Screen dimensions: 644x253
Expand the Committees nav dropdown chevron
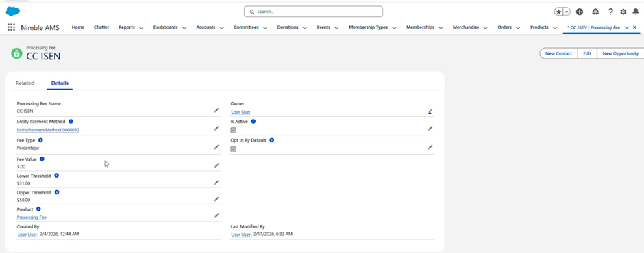pyautogui.click(x=265, y=28)
